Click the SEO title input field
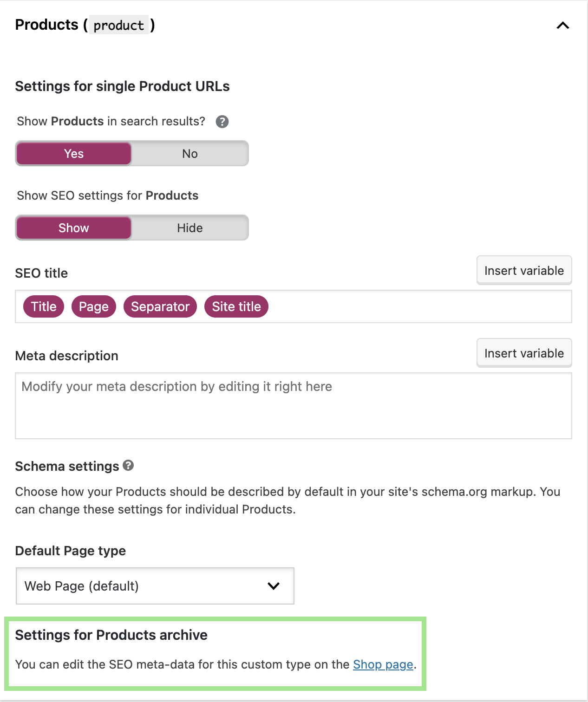The height and width of the screenshot is (702, 588). tap(372, 306)
